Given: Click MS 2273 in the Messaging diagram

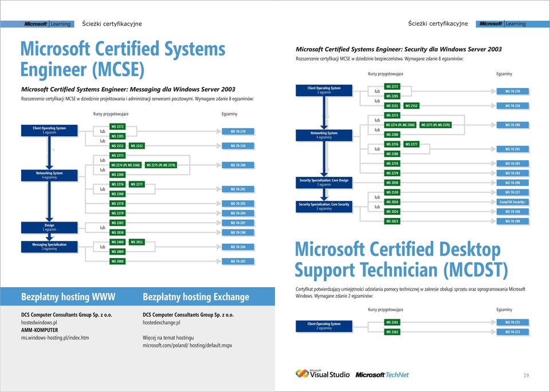Looking at the screenshot, I should click(x=117, y=156).
